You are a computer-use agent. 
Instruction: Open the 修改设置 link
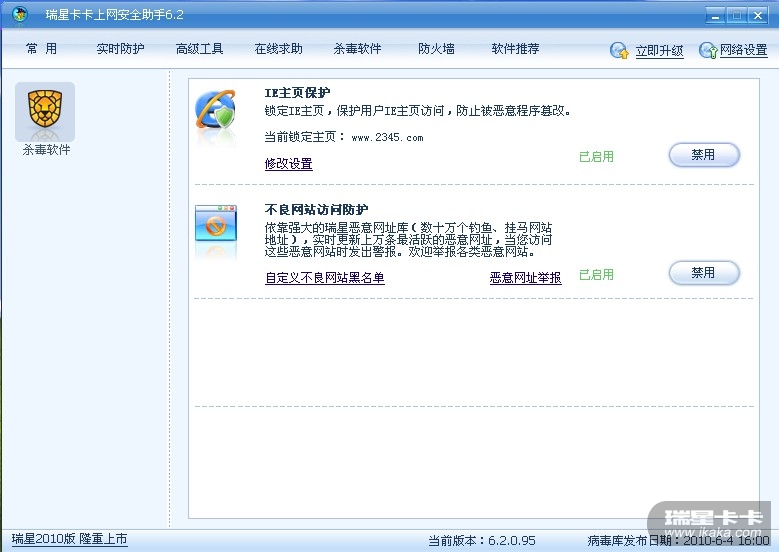pos(289,163)
